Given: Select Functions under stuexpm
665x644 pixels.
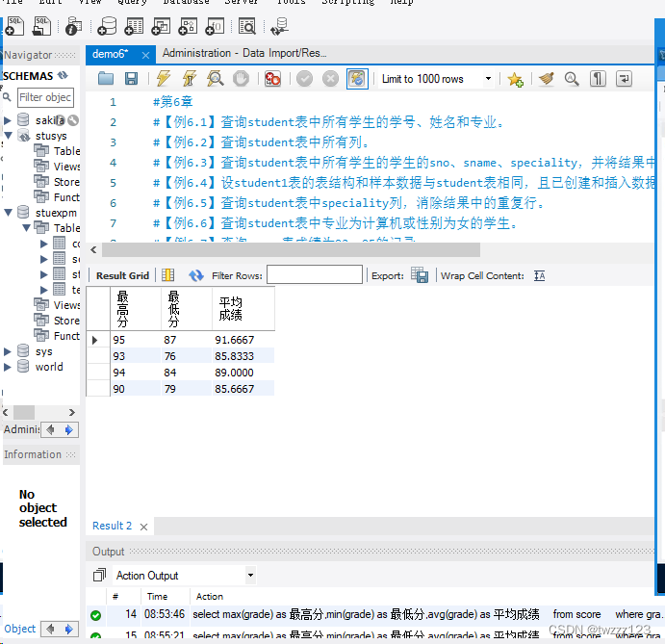Looking at the screenshot, I should point(66,336).
